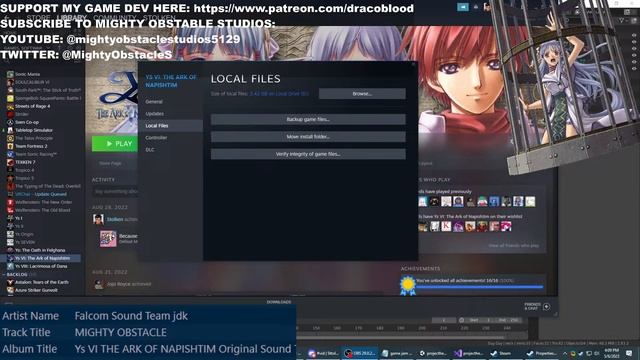Open the General properties tab
Viewport: 640px width, 360px height.
tap(154, 102)
